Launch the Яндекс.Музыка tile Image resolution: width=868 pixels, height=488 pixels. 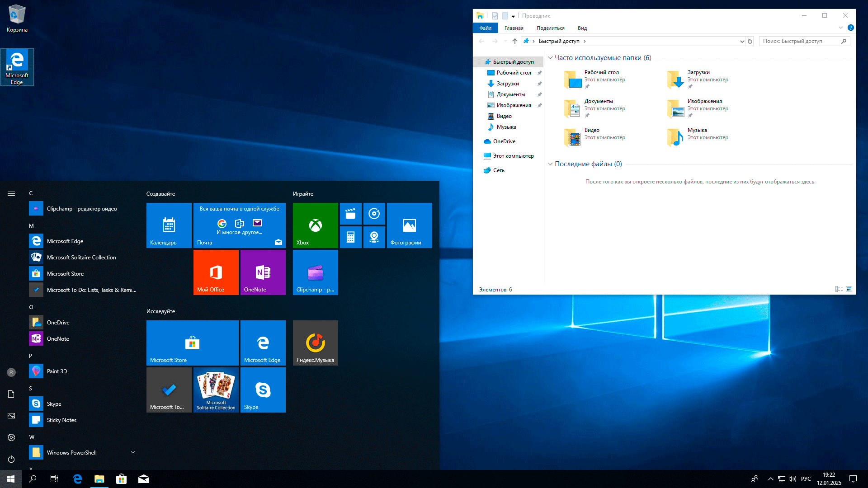315,343
